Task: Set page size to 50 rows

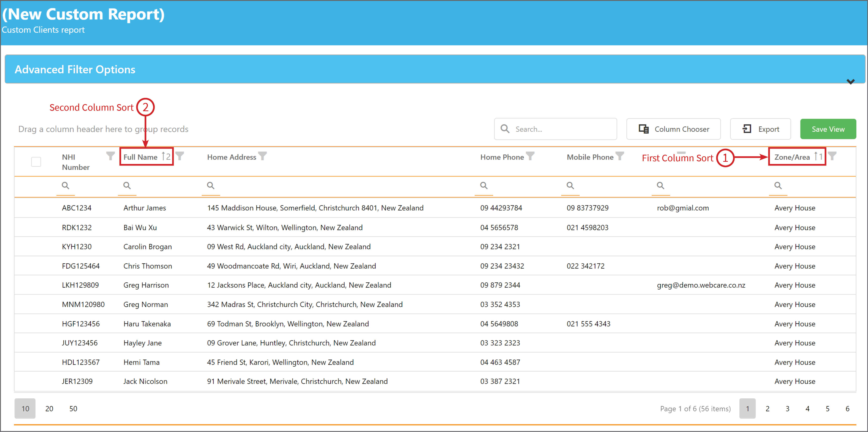Action: [73, 408]
